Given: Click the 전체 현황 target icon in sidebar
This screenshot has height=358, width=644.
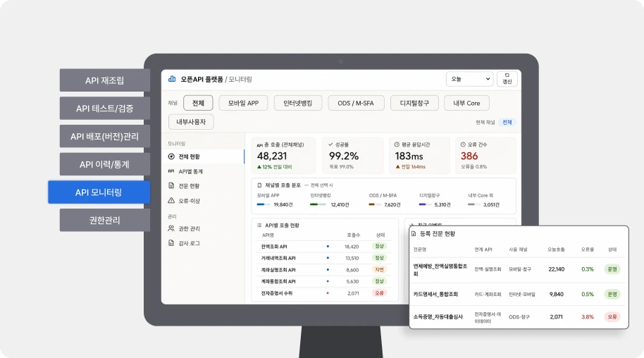Looking at the screenshot, I should pyautogui.click(x=171, y=156).
